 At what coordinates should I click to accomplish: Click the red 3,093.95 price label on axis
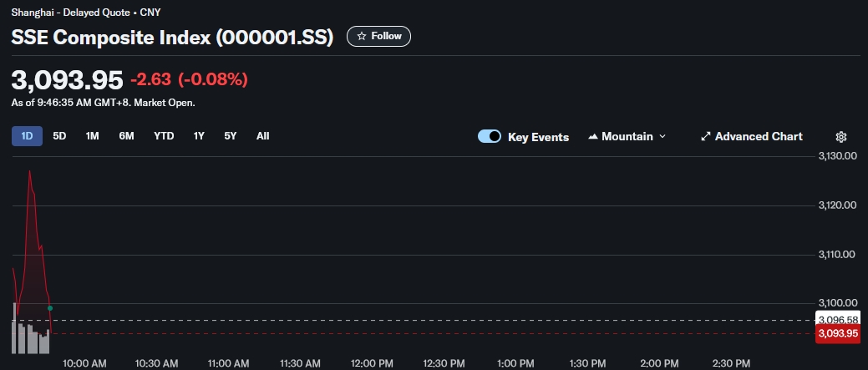[x=838, y=333]
